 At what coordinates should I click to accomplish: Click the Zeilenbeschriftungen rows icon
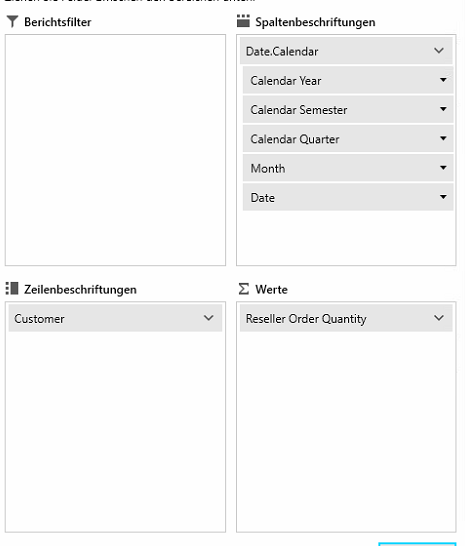tap(12, 289)
